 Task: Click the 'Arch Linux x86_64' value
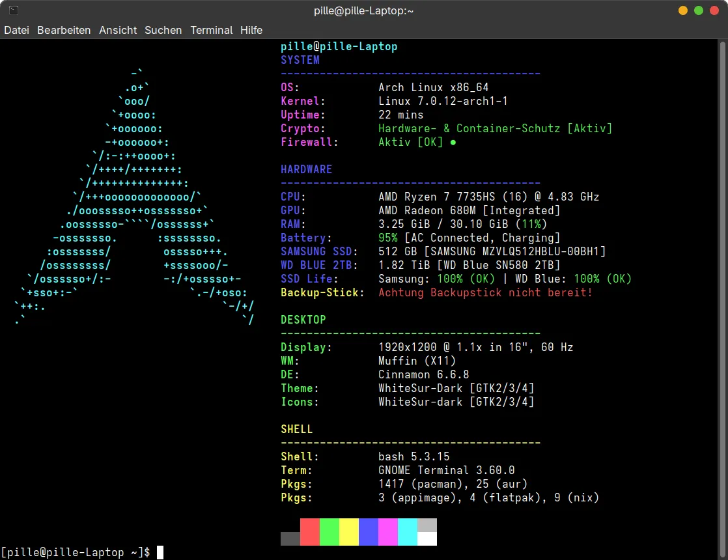[433, 87]
